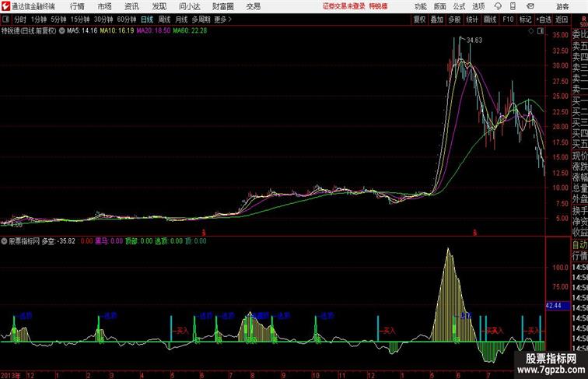Image resolution: width=588 pixels, height=379 pixels.
Task: Click the round icon beside 股票指标网 sub-chart
Action: coord(4,241)
